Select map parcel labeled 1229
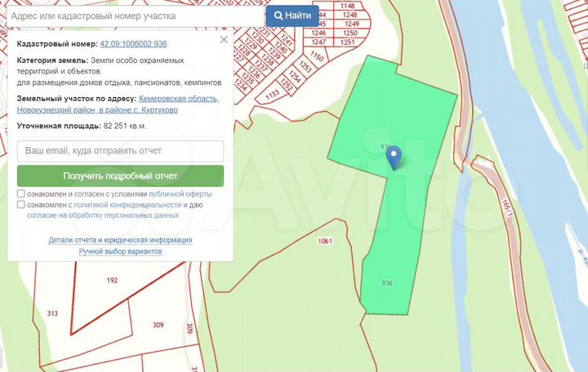This screenshot has height=372, width=588. point(251,44)
